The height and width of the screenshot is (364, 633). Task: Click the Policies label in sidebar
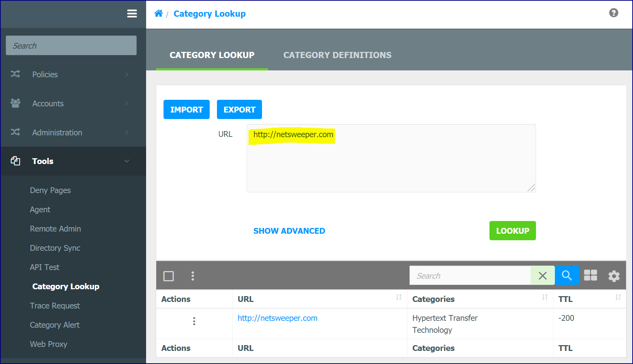(x=45, y=74)
